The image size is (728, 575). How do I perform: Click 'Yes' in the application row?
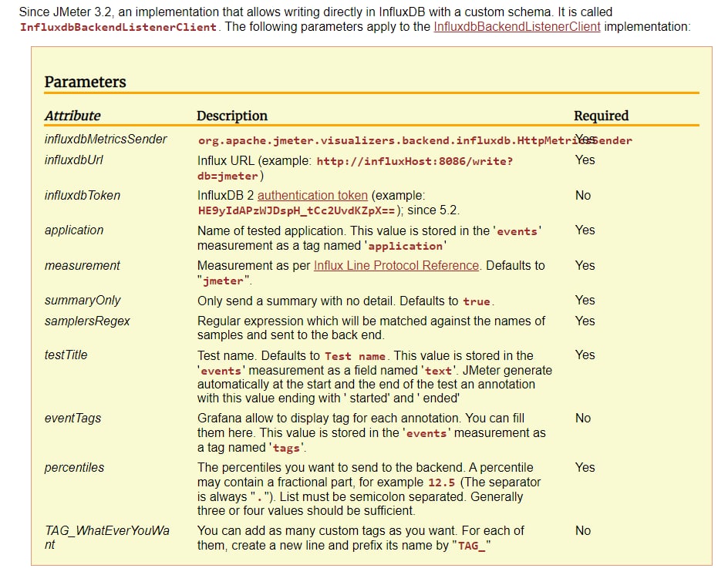coord(585,230)
